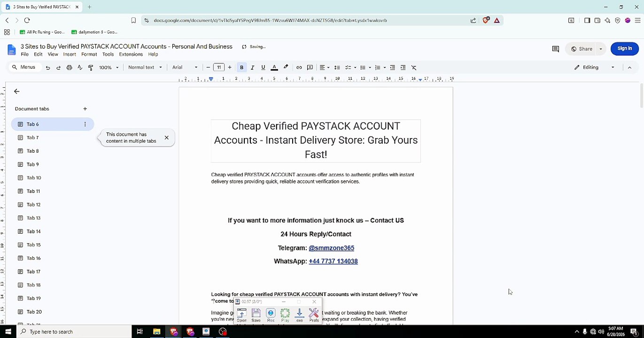Add a new document tab

[x=85, y=109]
